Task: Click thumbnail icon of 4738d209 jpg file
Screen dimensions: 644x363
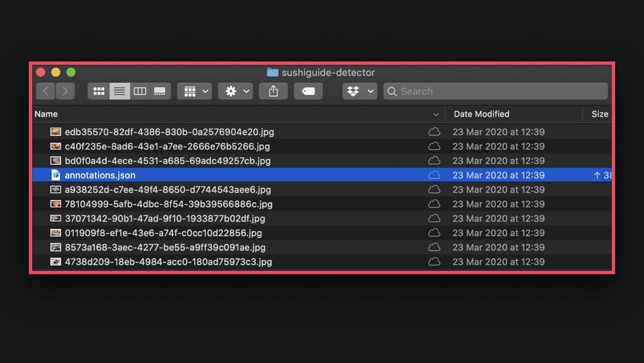Action: pyautogui.click(x=56, y=262)
